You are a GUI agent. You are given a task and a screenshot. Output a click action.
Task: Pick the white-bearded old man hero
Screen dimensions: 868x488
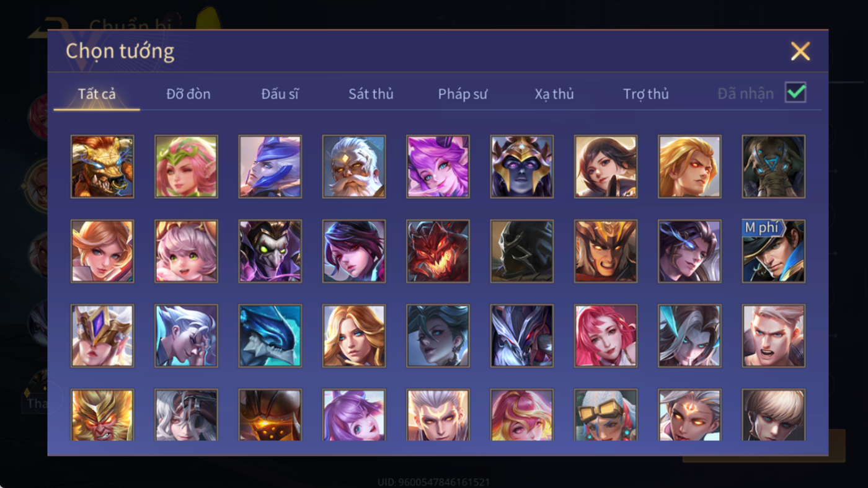pyautogui.click(x=354, y=167)
